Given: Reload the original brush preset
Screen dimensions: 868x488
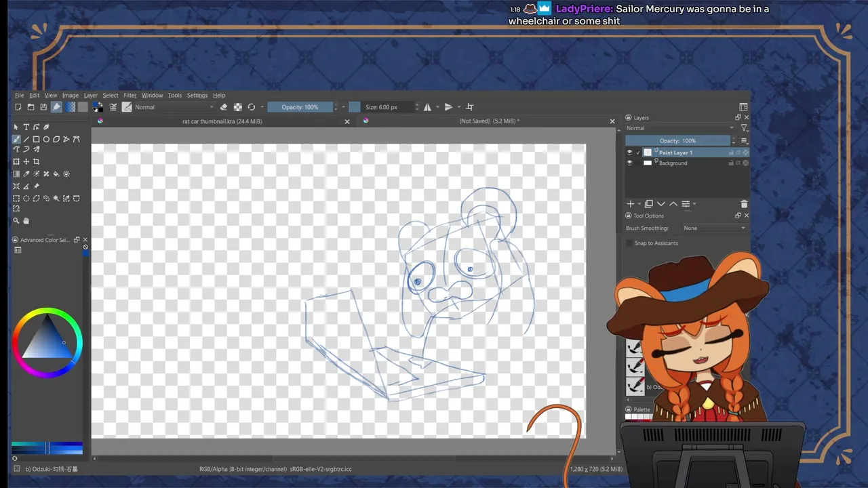Looking at the screenshot, I should coord(252,107).
